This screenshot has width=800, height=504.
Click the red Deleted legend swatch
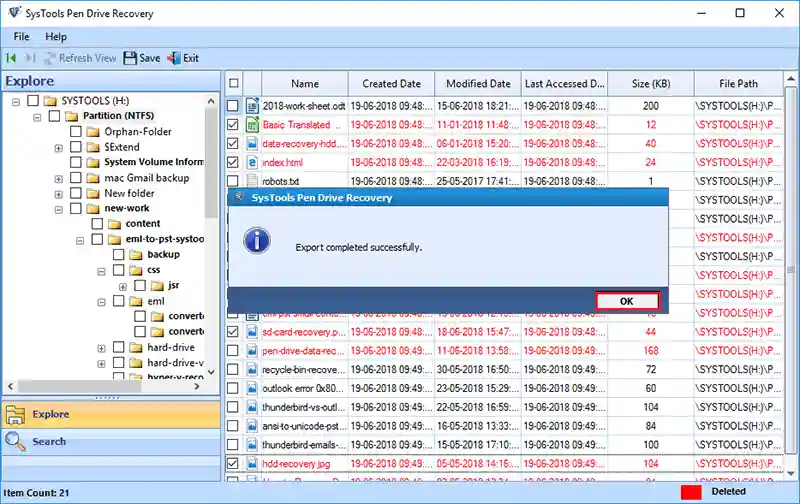coord(691,492)
